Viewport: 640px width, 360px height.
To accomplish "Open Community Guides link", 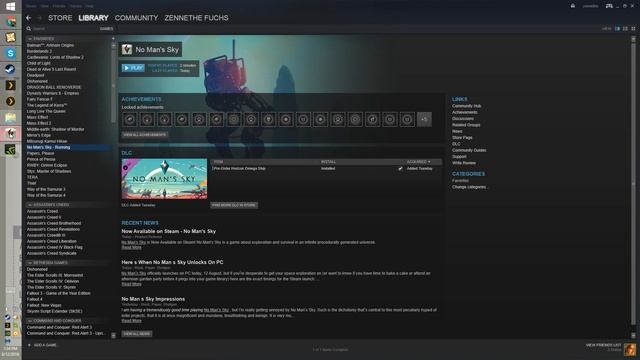I will (x=469, y=150).
